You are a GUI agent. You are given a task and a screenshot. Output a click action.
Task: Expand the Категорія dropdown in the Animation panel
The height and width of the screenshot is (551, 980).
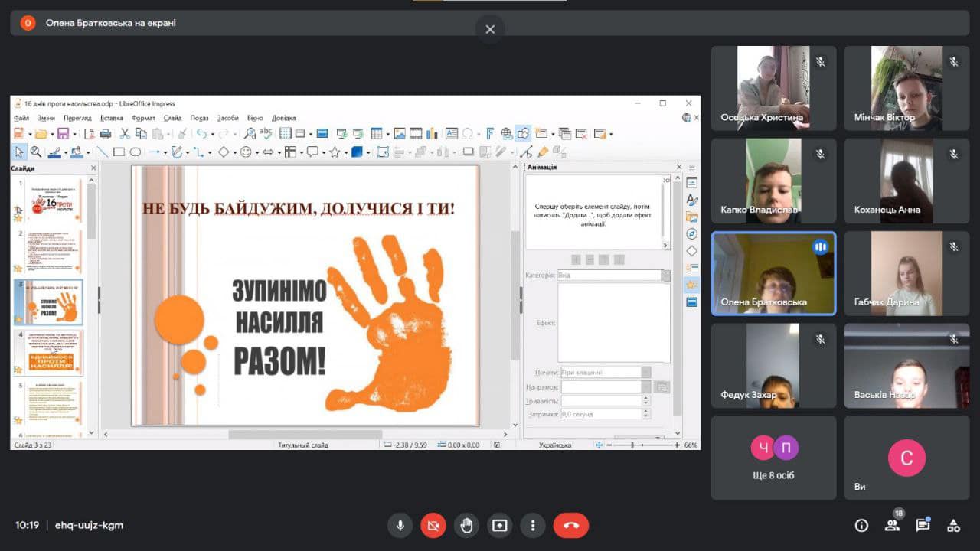click(665, 275)
